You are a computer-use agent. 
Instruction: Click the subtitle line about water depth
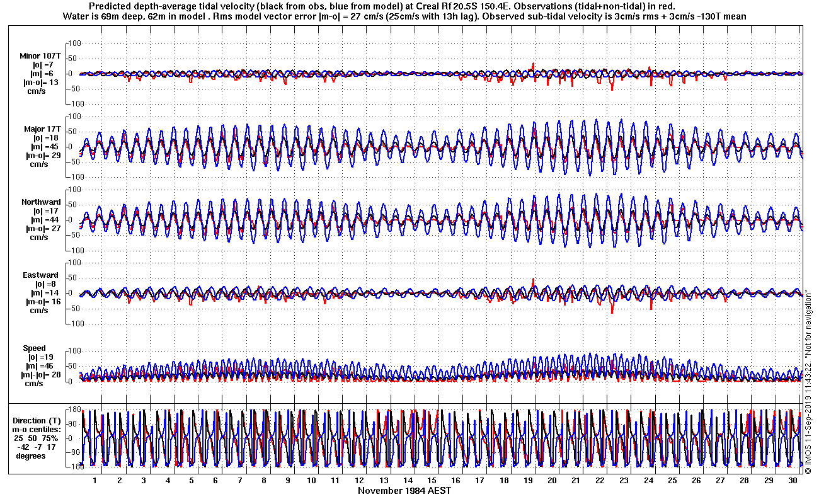[x=405, y=17]
